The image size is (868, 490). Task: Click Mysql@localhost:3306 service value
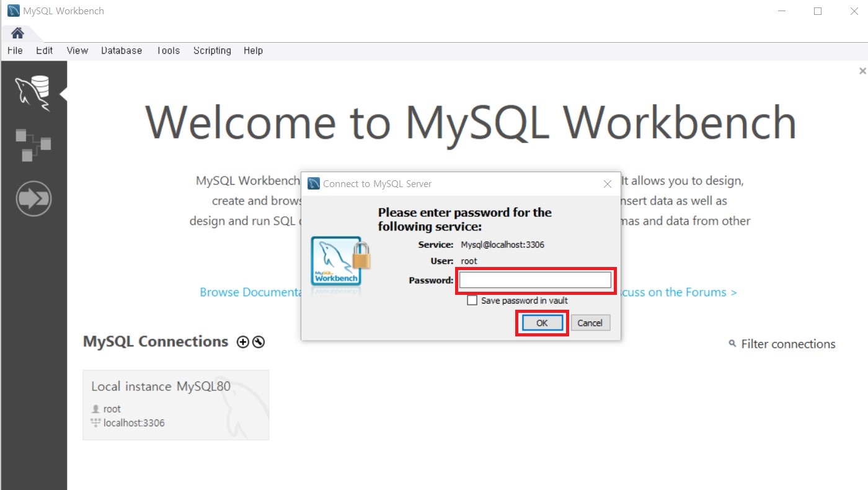point(503,245)
